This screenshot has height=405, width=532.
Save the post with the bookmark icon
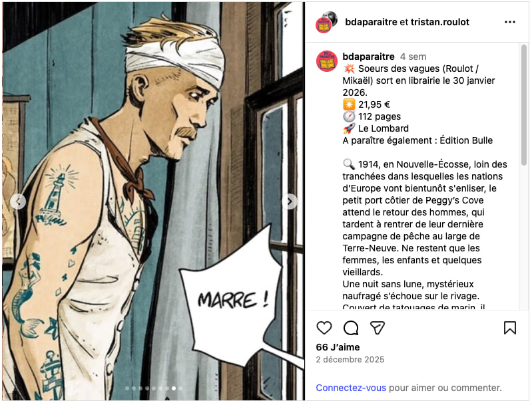point(510,328)
